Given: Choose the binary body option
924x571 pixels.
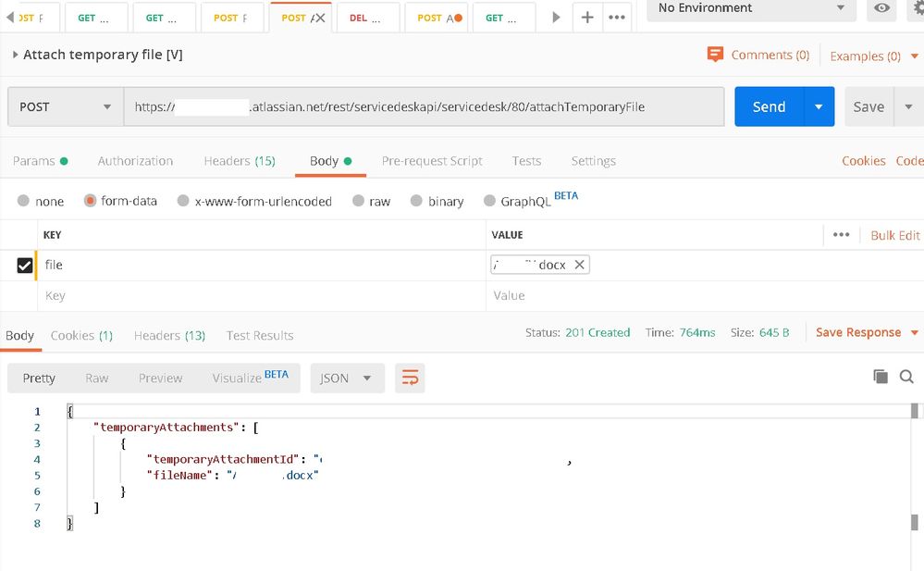Looking at the screenshot, I should [x=416, y=201].
